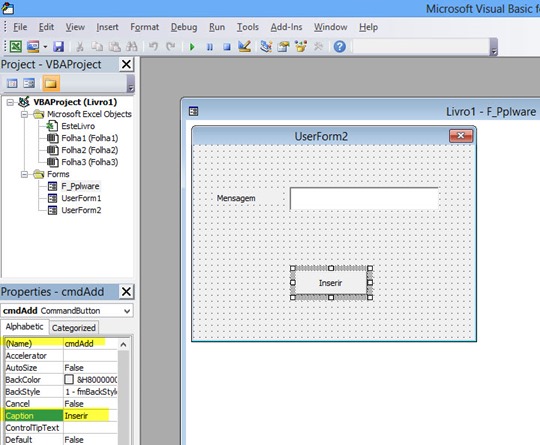Screen dimensions: 540x445
Task: Run the macro with green play icon
Action: (x=192, y=46)
